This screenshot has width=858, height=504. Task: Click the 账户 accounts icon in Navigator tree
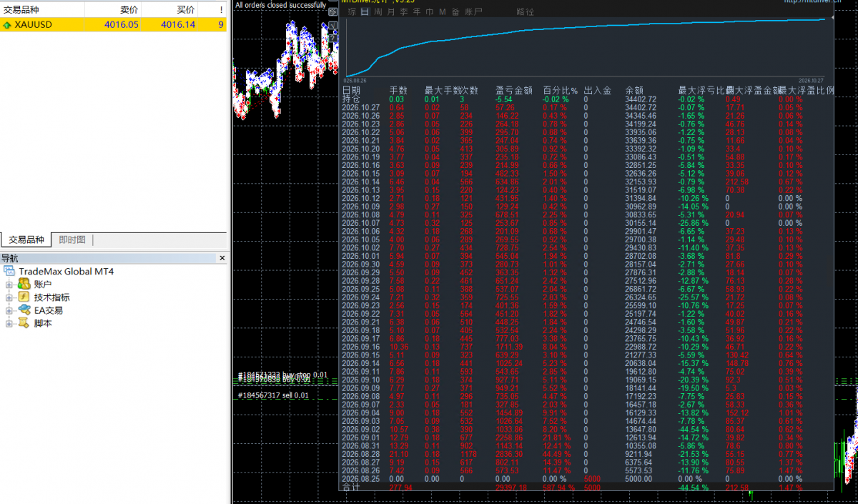tap(24, 285)
